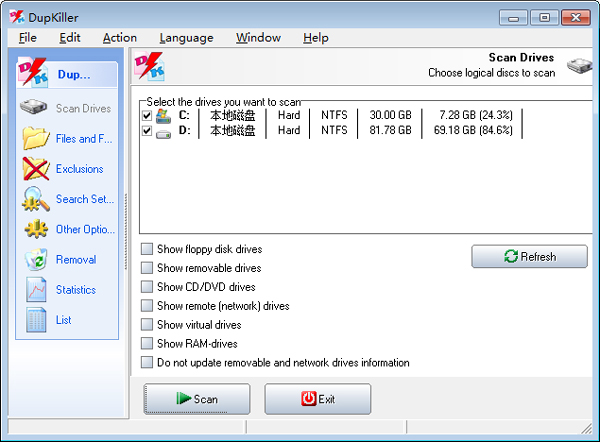Go to Files and F... sidebar link
This screenshot has height=442, width=600.
click(84, 139)
